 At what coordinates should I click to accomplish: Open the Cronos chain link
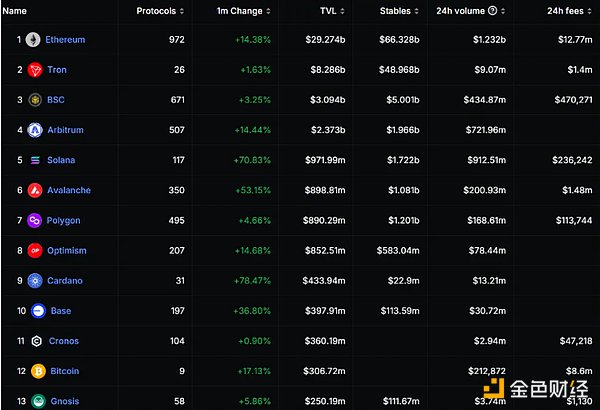(63, 341)
